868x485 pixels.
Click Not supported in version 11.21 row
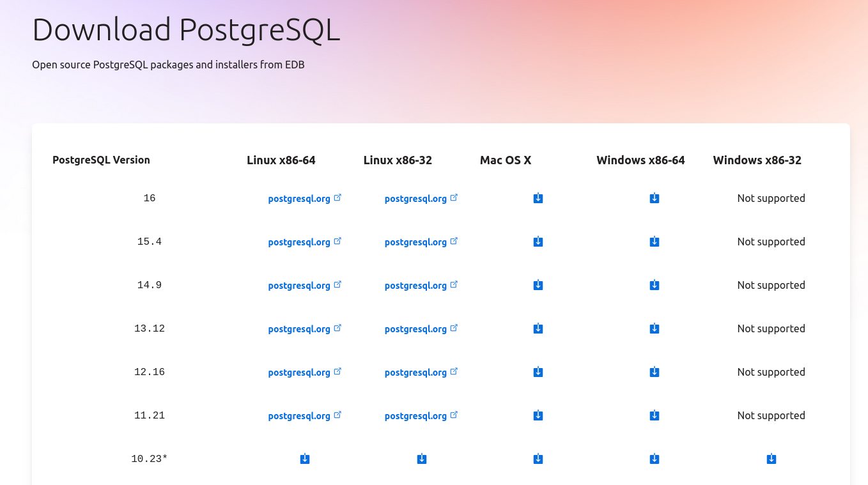(771, 415)
